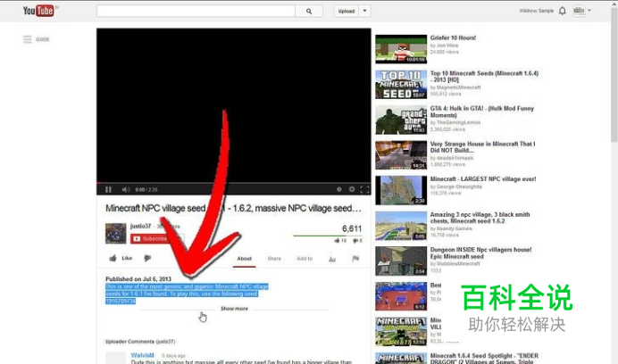
Task: Click title GTA 4: Hulk in GTA!
Action: [x=482, y=112]
